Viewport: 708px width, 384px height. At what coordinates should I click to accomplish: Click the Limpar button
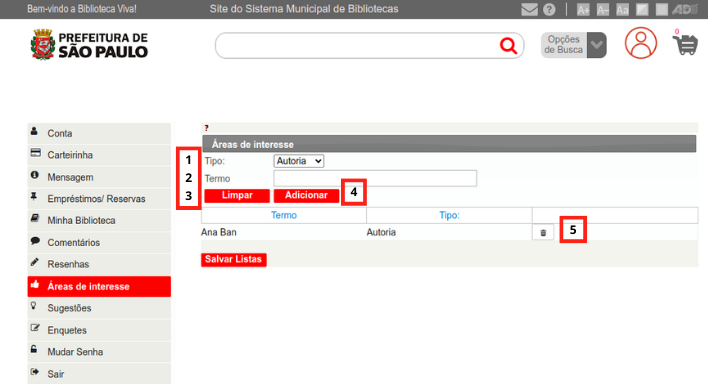(x=237, y=196)
